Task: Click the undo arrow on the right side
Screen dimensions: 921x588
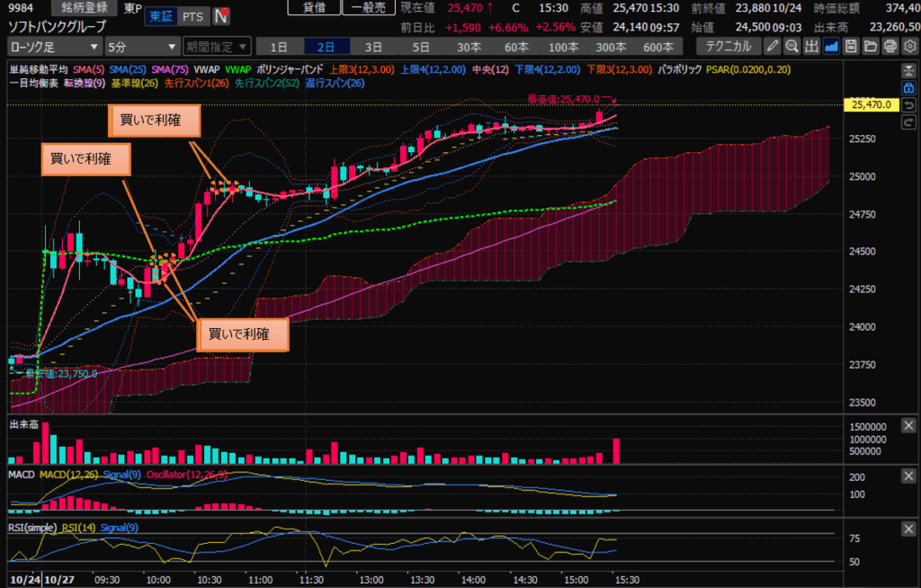Action: pos(908,105)
